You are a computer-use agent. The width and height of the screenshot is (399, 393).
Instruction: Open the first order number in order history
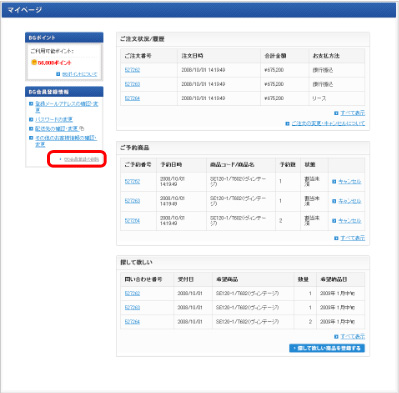tap(132, 70)
